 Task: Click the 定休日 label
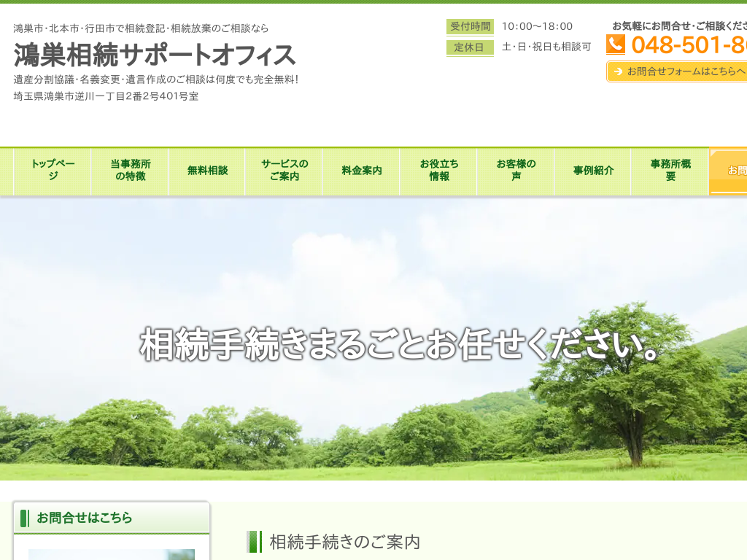[471, 47]
